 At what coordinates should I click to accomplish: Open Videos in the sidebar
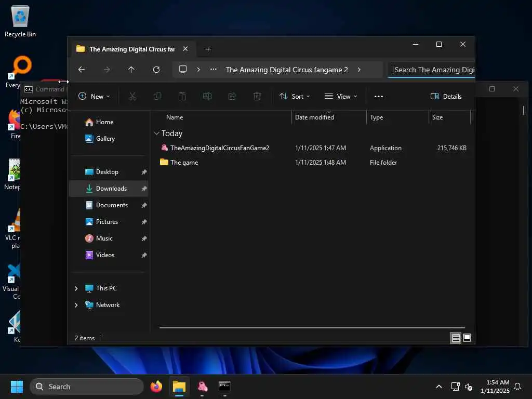tap(105, 255)
